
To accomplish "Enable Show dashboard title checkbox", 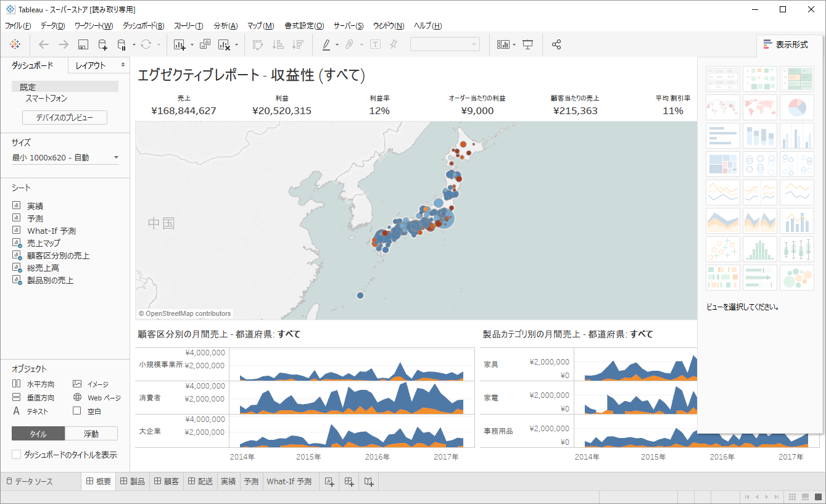I will tap(17, 455).
